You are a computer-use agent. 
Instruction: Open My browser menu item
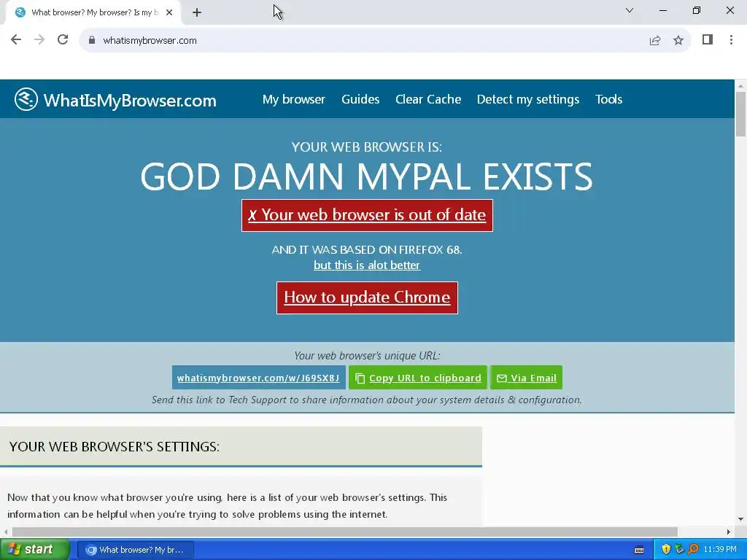click(x=293, y=99)
